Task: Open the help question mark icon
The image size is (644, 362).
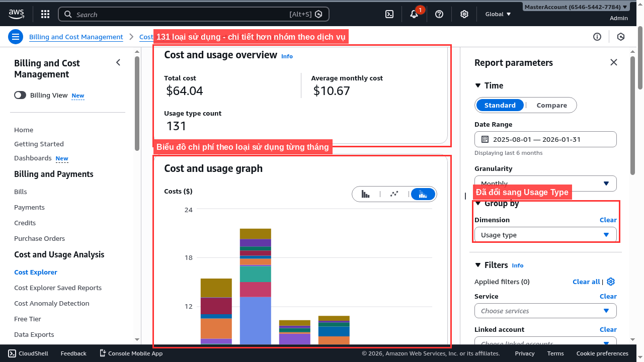Action: pos(439,14)
